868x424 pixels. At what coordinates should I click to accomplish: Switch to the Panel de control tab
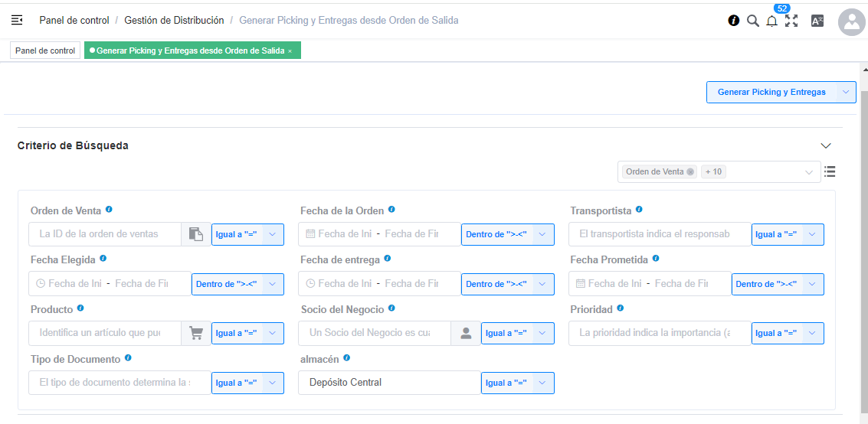click(45, 51)
